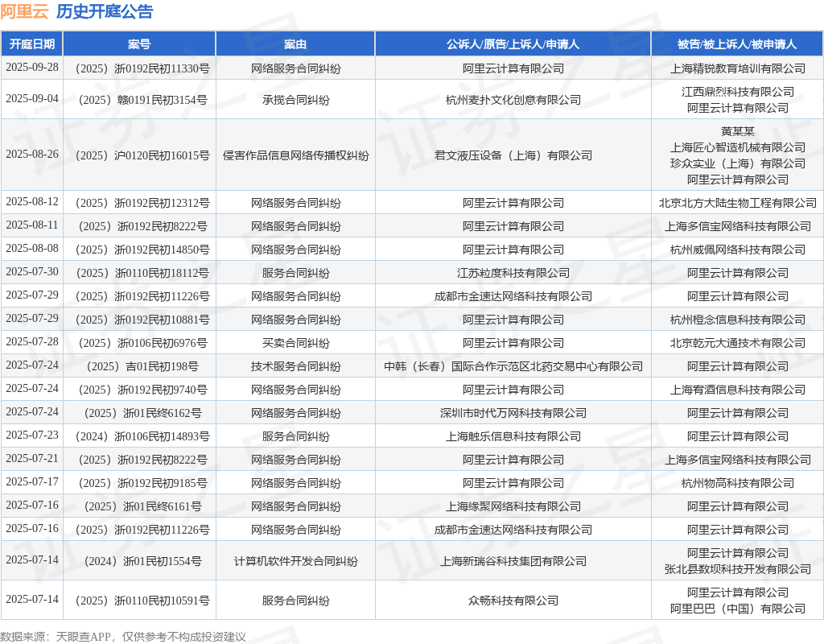The image size is (824, 644).
Task: Select plaintiff 深圳市时代万网科技有限公司
Action: coord(513,413)
